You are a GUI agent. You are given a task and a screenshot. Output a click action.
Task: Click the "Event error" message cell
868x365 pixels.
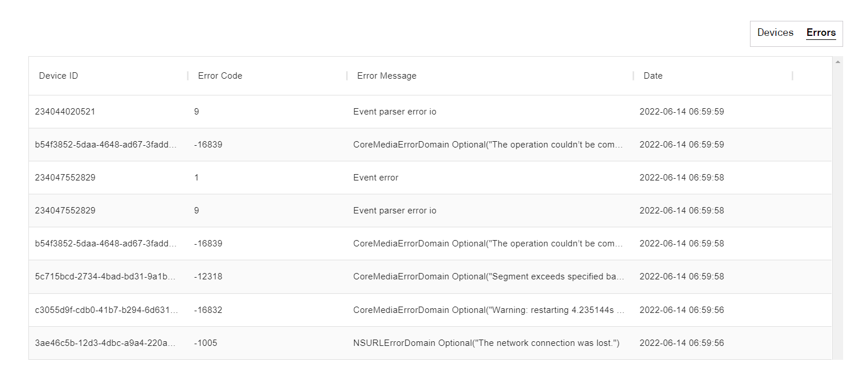(x=376, y=178)
